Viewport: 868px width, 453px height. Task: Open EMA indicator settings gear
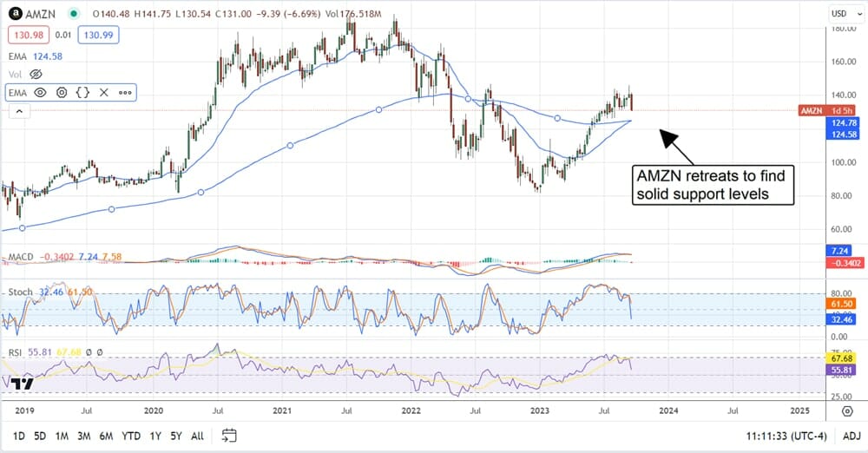click(62, 92)
